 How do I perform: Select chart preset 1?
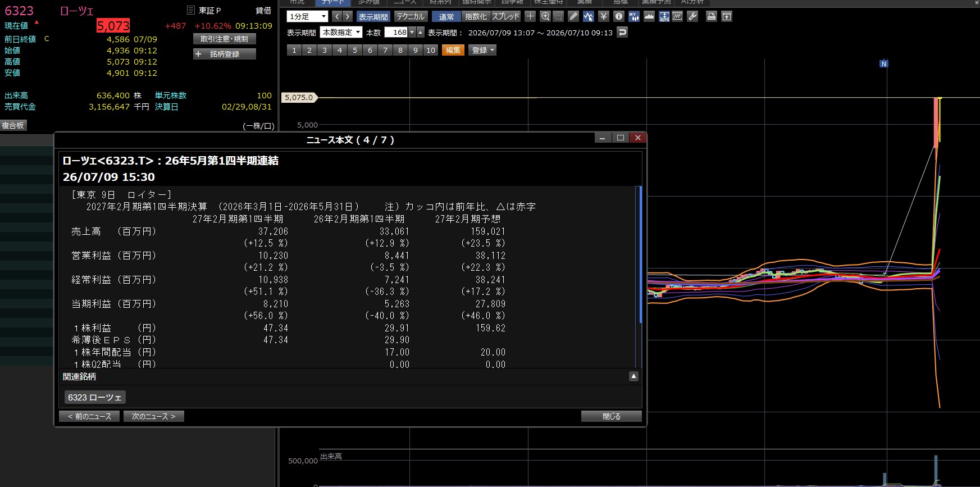pyautogui.click(x=294, y=50)
